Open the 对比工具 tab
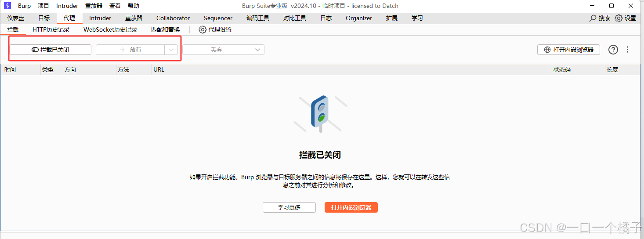 click(x=295, y=18)
